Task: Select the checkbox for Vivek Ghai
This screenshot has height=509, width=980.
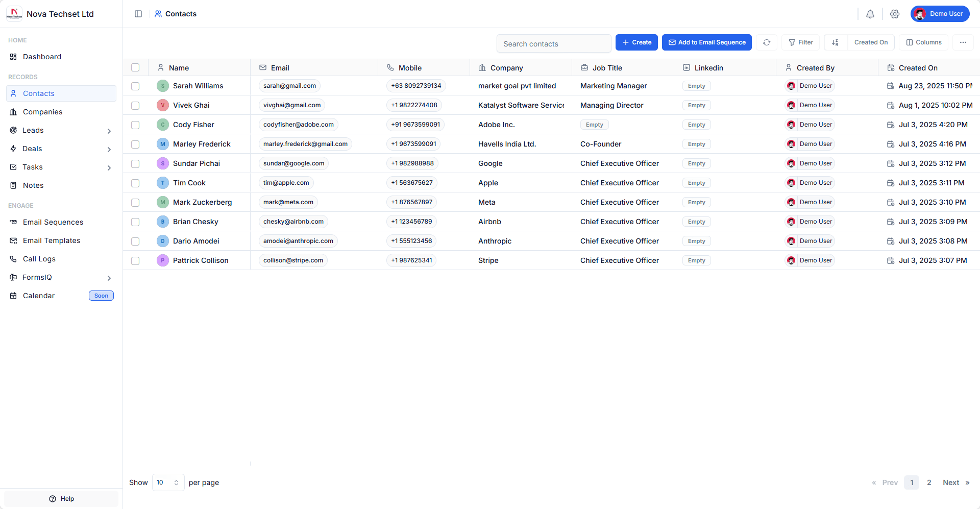Action: [x=135, y=106]
